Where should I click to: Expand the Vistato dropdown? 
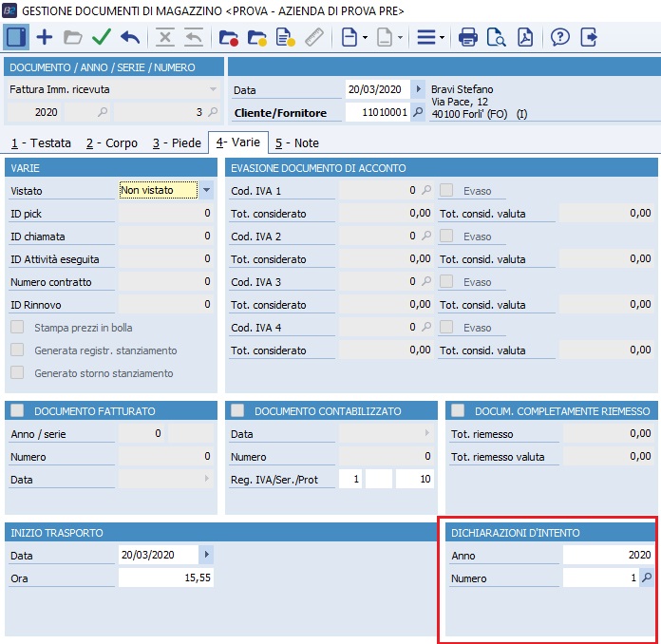[x=207, y=190]
